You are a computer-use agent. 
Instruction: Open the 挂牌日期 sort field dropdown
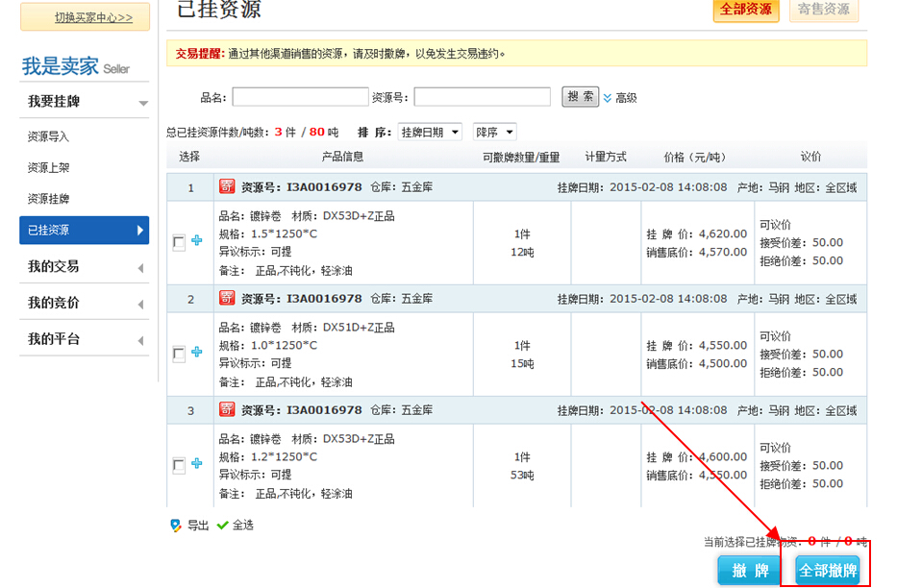430,132
